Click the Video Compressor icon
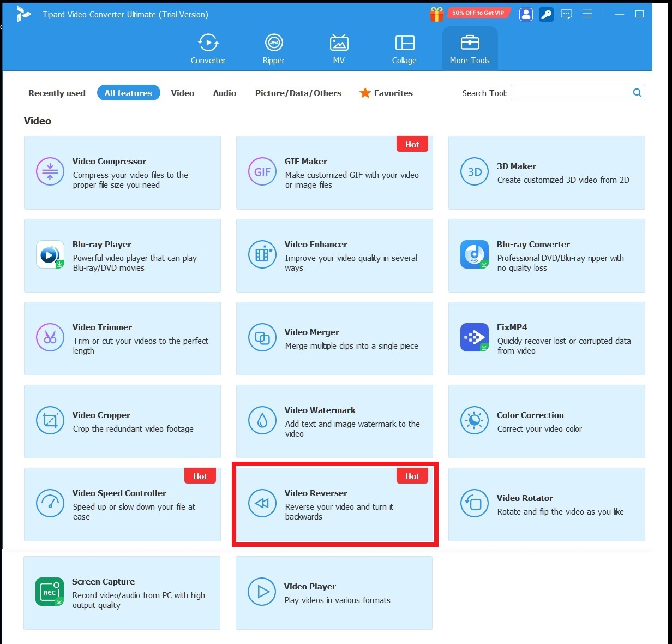Viewport: 672px width, 644px height. 50,171
